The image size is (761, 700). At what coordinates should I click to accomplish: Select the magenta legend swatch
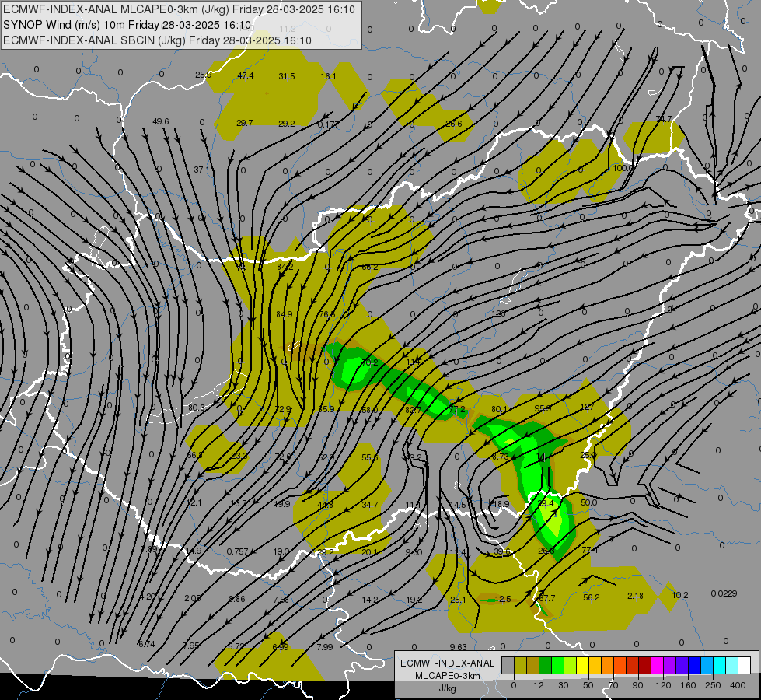click(x=657, y=665)
